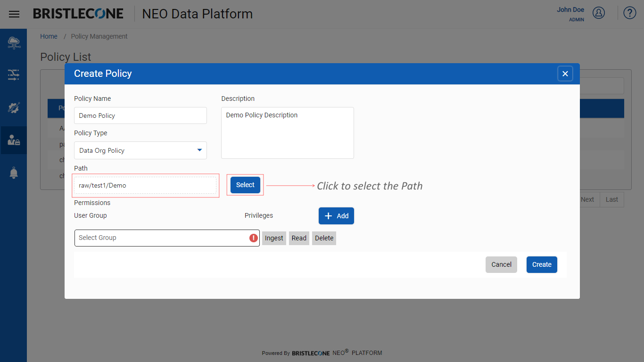
Task: Click Last pagination button
Action: pyautogui.click(x=612, y=199)
